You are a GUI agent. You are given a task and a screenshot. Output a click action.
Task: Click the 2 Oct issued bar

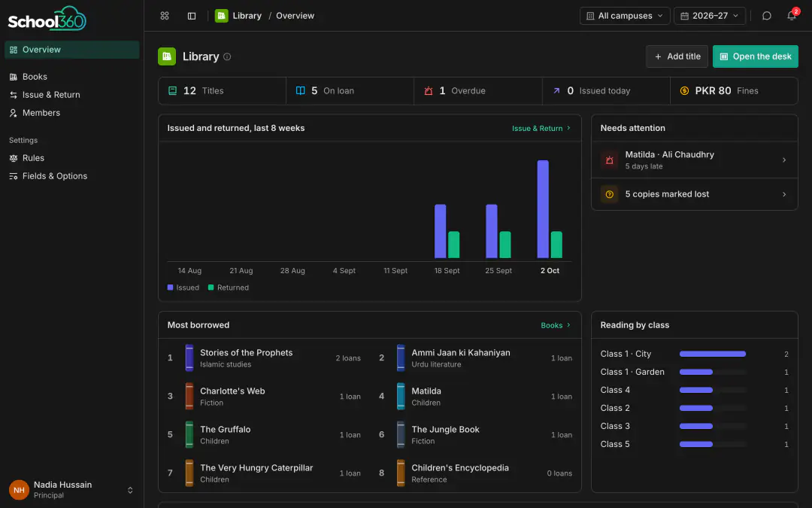pyautogui.click(x=543, y=209)
